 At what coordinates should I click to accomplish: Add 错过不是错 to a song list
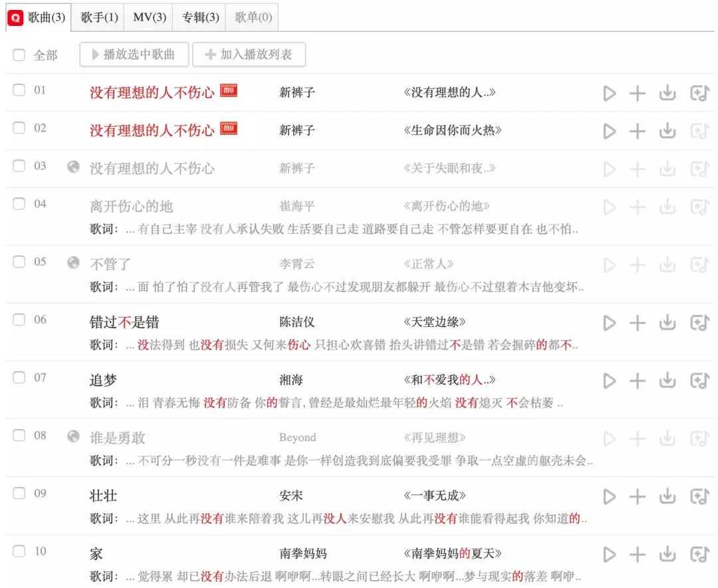[x=699, y=323]
